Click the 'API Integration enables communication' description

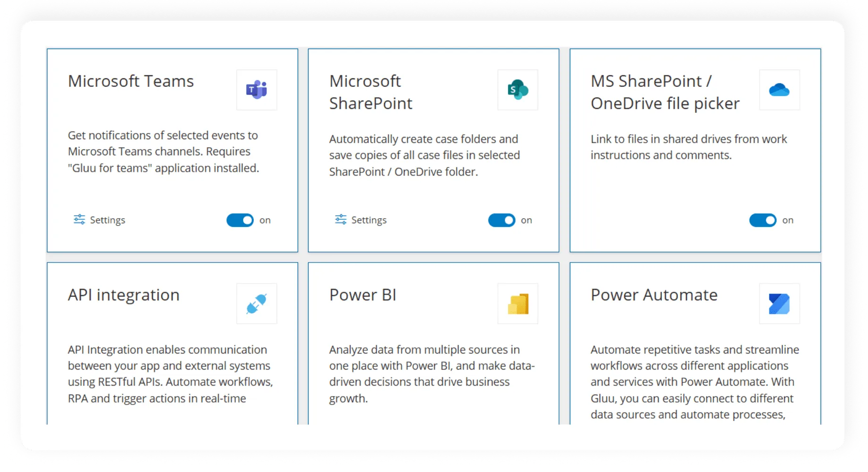click(x=170, y=374)
